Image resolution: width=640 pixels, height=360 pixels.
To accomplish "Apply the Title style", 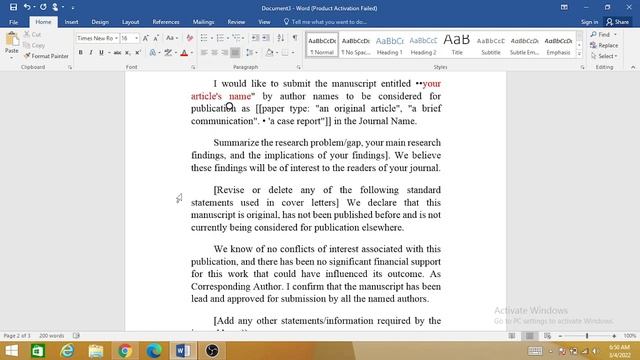I will (x=457, y=45).
